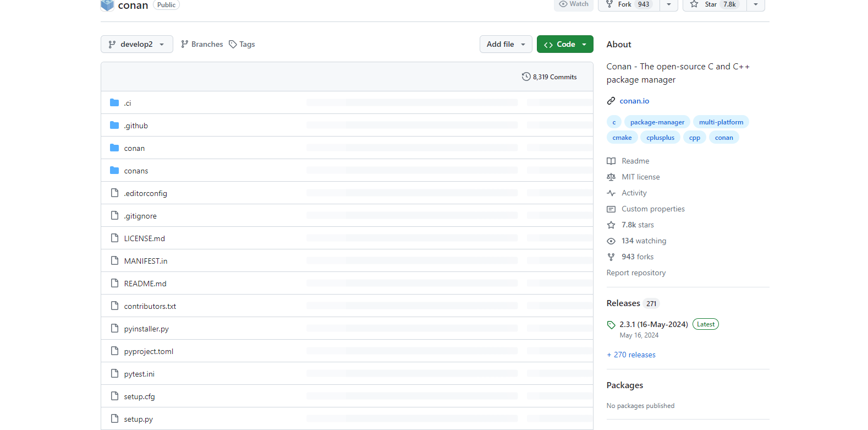
Task: Open the .github folder name
Action: pyautogui.click(x=136, y=126)
